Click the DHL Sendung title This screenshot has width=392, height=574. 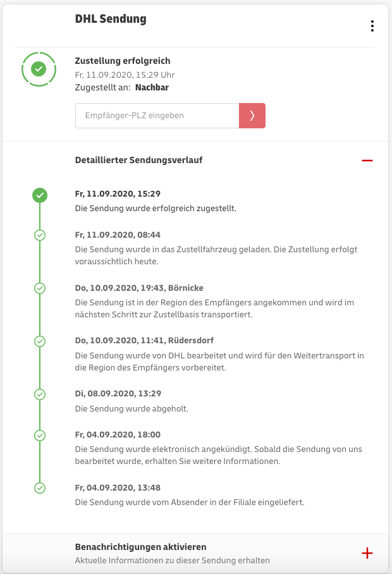click(111, 19)
